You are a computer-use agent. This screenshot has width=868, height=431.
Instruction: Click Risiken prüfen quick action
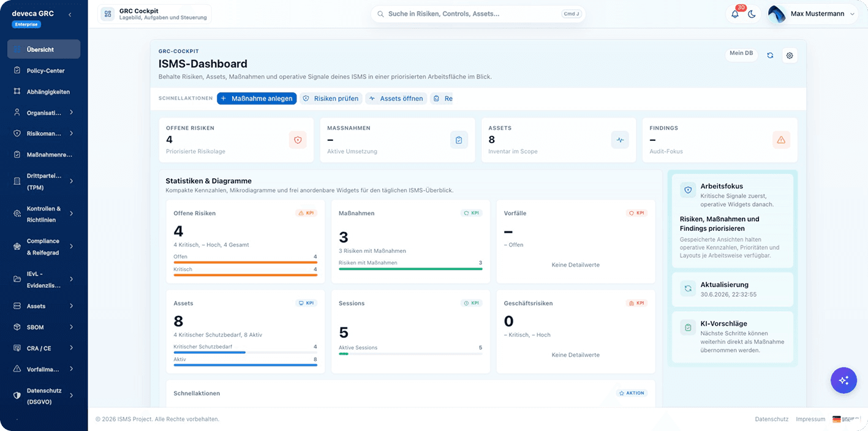(331, 99)
